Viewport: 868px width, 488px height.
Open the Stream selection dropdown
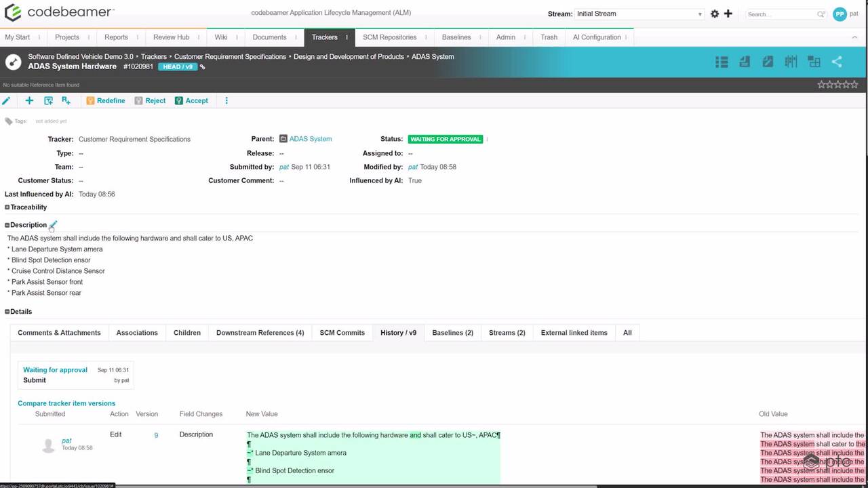(x=639, y=14)
